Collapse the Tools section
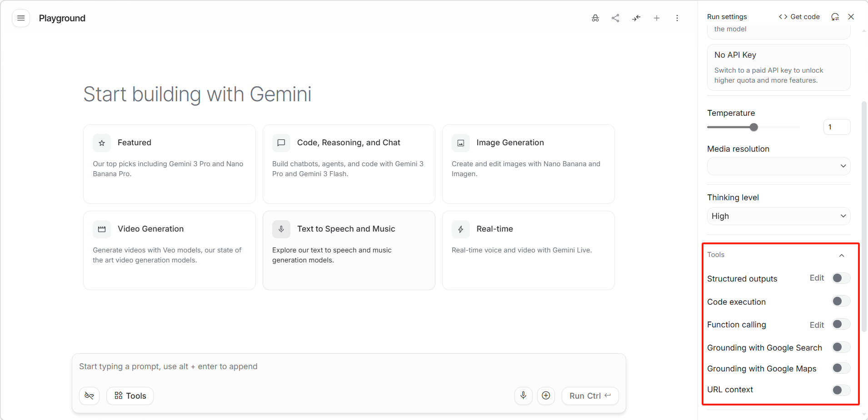Image resolution: width=868 pixels, height=420 pixels. [x=842, y=255]
